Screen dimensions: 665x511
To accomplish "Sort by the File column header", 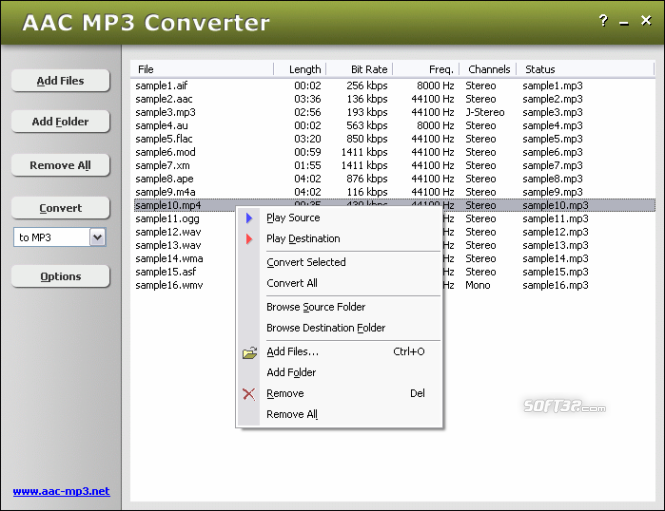I will [202, 69].
